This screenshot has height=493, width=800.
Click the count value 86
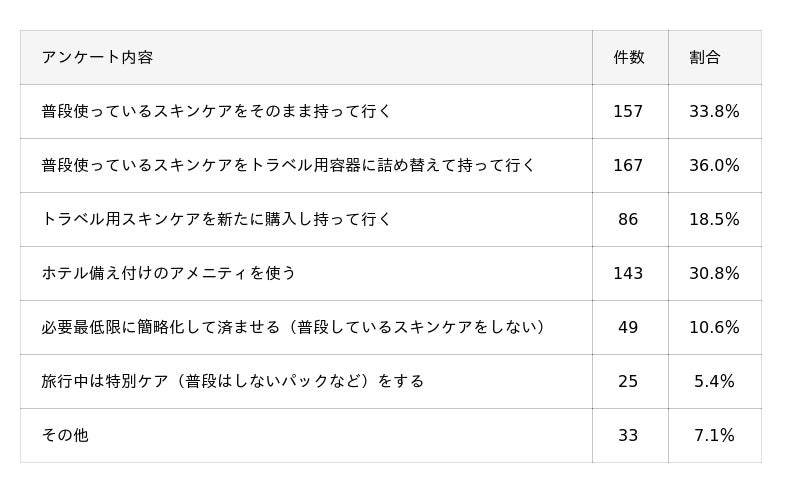[628, 220]
